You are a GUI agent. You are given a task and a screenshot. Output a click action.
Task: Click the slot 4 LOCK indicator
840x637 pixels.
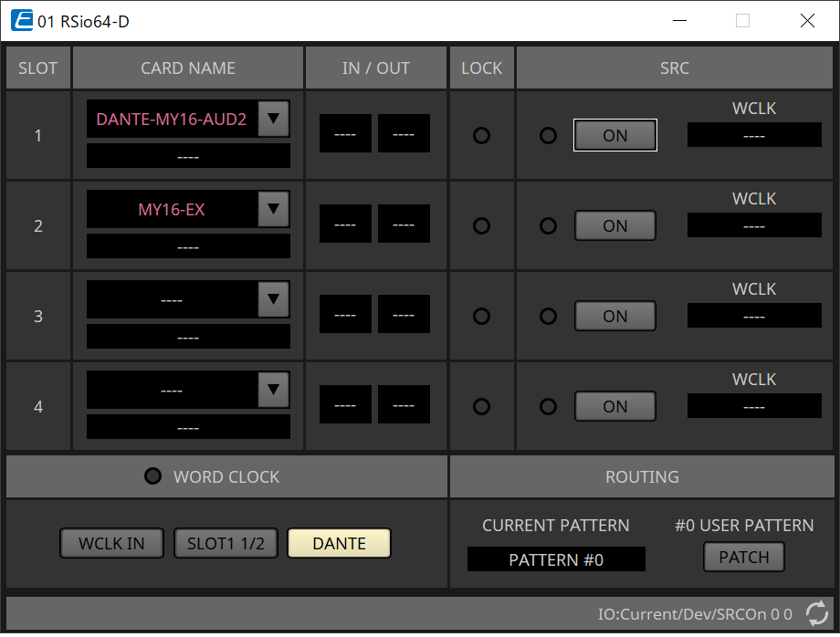coord(481,407)
